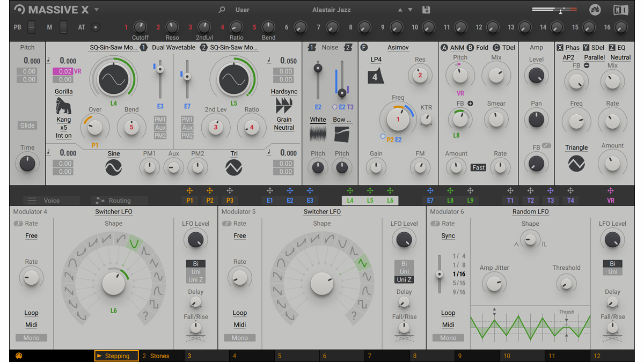Go to the next preset with down arrow
644x362 pixels.
(410, 10)
